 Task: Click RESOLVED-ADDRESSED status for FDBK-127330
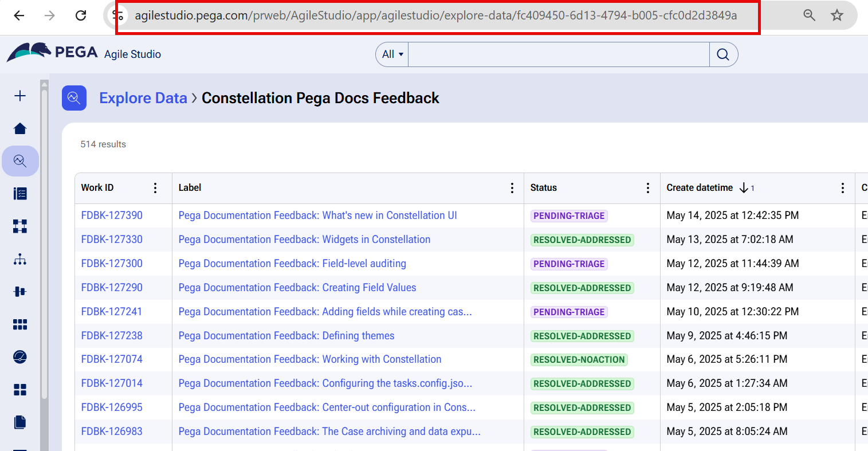click(x=582, y=240)
